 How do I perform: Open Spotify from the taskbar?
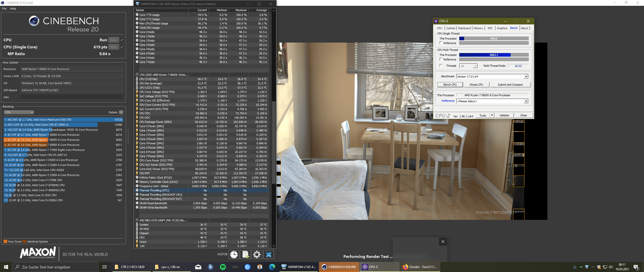click(x=223, y=267)
